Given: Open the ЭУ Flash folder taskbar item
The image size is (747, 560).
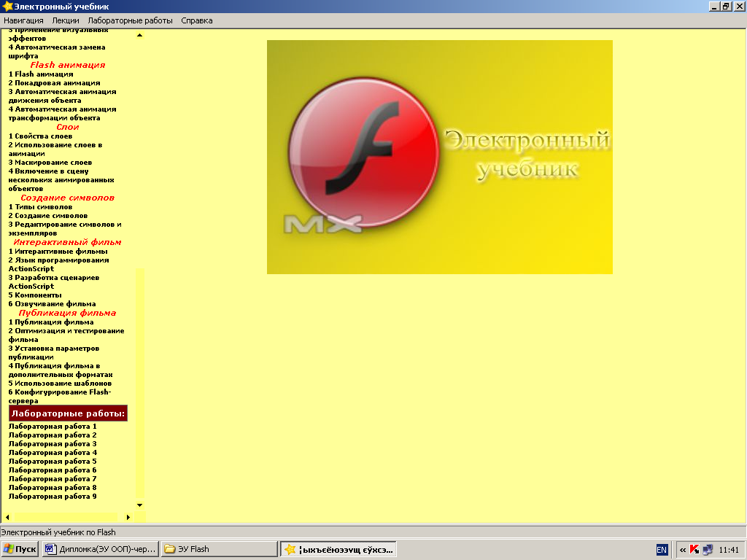Looking at the screenshot, I should coord(219,549).
